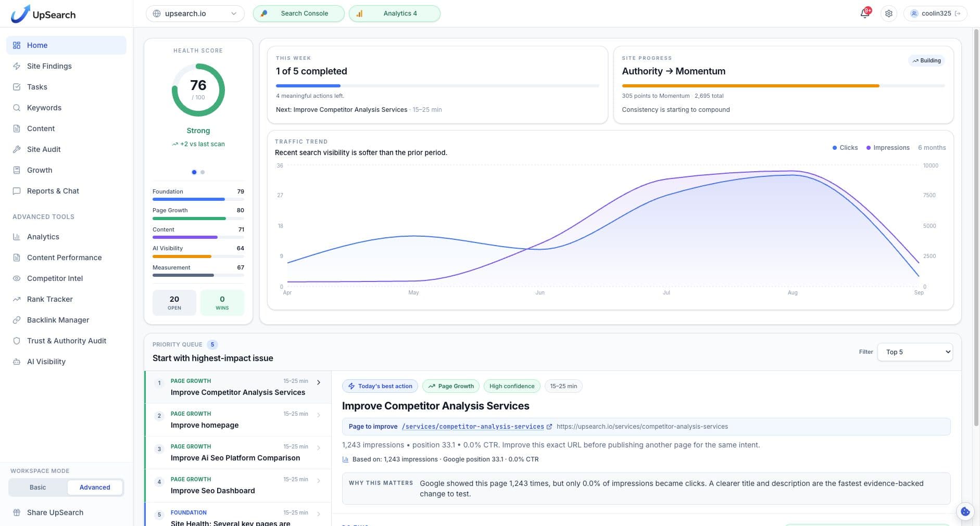Open the Growth section

66,170
